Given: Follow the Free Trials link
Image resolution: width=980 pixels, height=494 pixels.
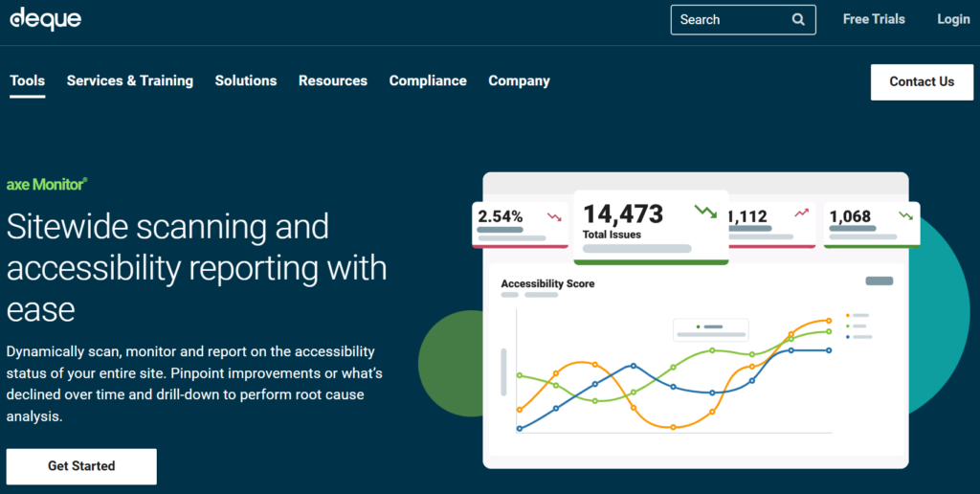Looking at the screenshot, I should [874, 19].
